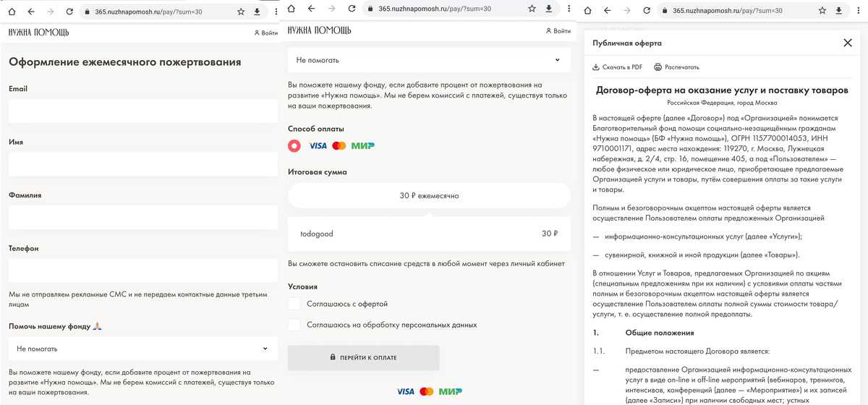Print the offer using 'Распечатать'
Viewport: 868px width, 405px height.
click(x=676, y=67)
